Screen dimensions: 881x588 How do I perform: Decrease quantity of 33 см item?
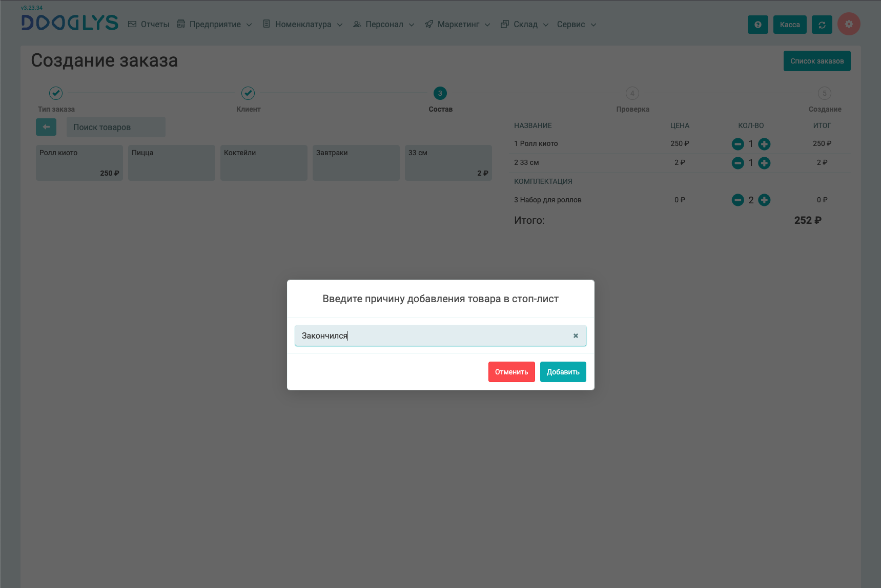(737, 163)
